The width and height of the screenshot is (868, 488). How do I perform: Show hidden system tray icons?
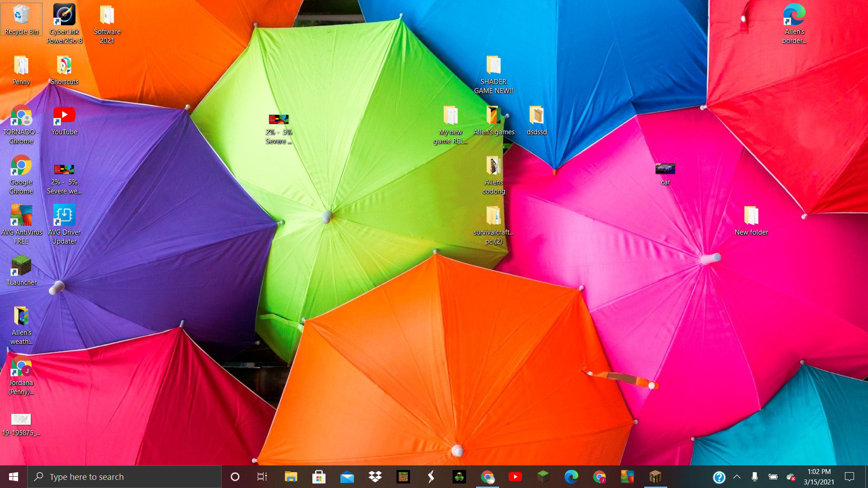(737, 477)
